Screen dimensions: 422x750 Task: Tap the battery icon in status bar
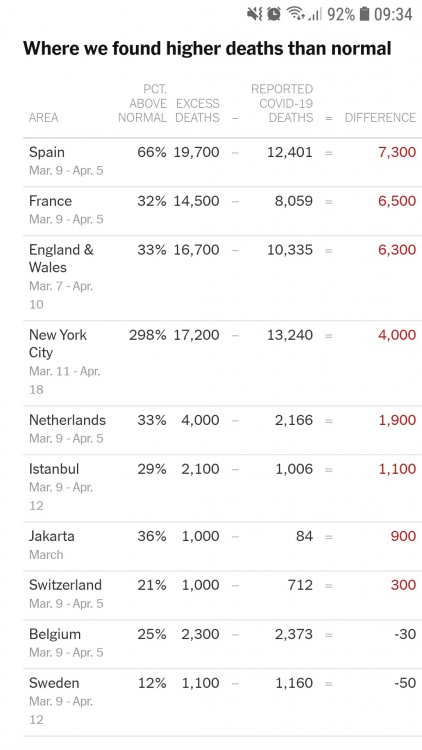point(364,14)
